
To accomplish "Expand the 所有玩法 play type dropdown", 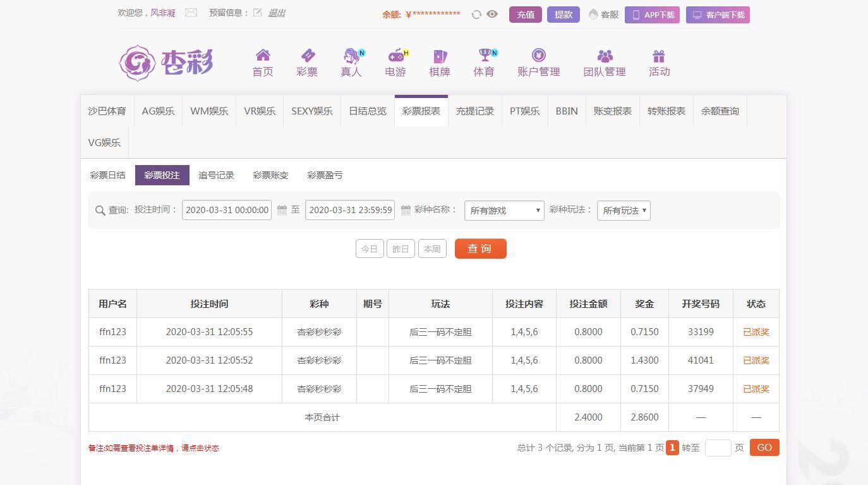I will pos(624,211).
